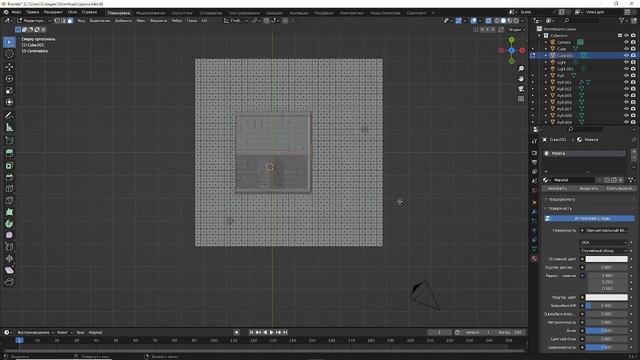Hide Light.001 via its eye icon
Screen dimensions: 640x360
tap(626, 69)
